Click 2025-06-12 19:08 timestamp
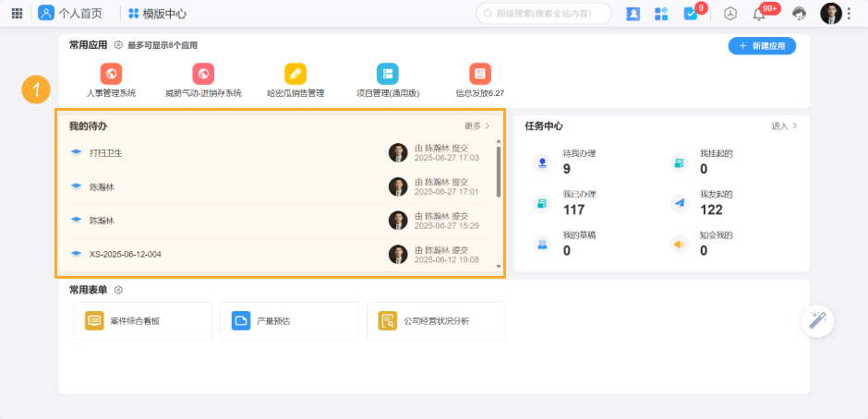This screenshot has width=868, height=419. click(447, 259)
